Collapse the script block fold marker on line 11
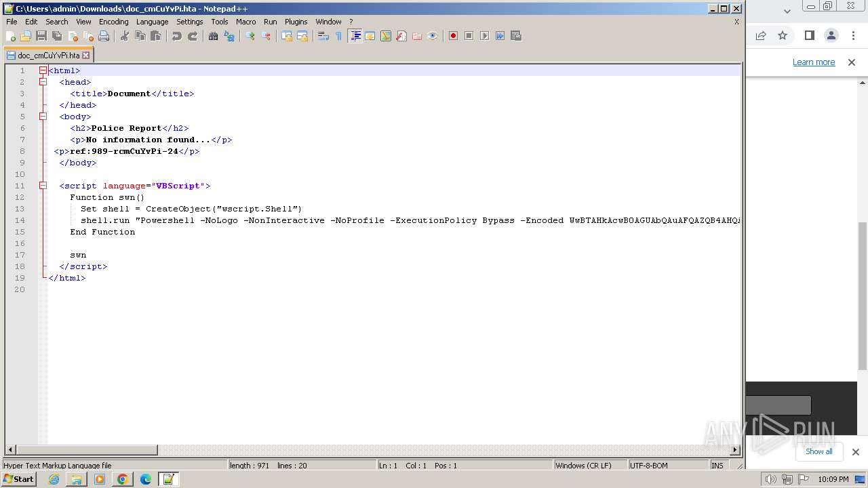This screenshot has width=868, height=488. (43, 186)
